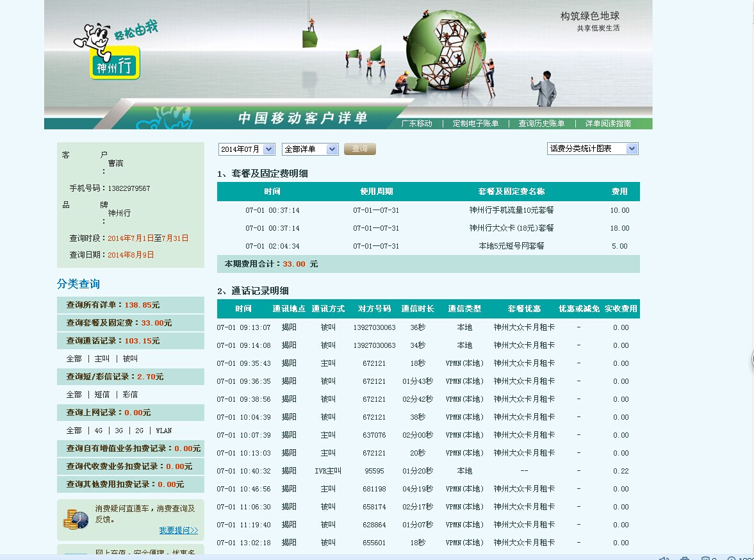Viewport: 754px width, 560px height.
Task: Click the 实收费用 column header
Action: (x=620, y=309)
